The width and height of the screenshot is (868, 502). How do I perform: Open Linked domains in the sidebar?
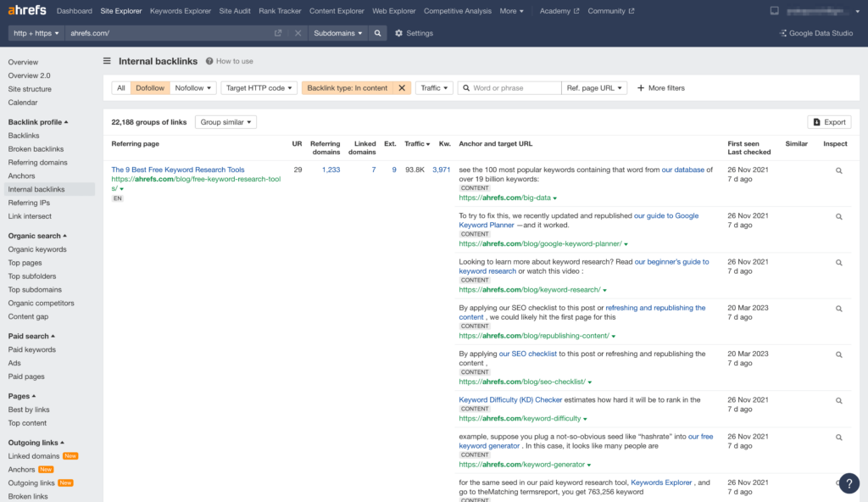[x=34, y=456]
